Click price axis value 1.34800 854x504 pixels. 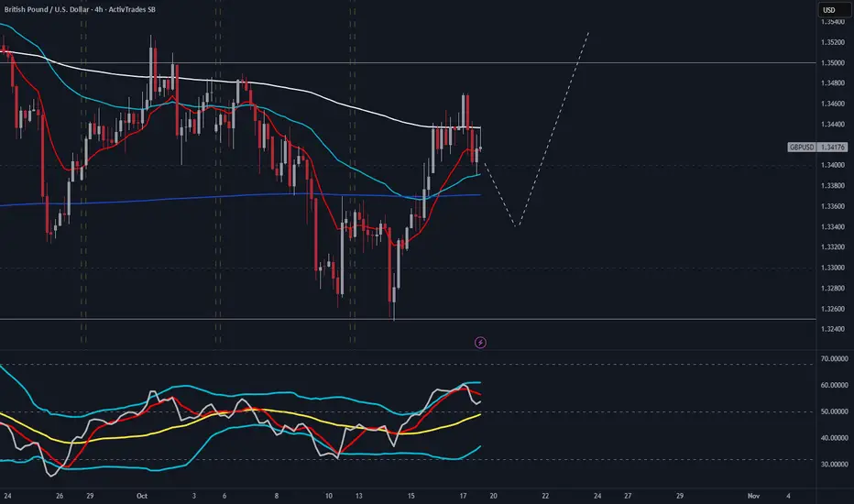pos(833,82)
